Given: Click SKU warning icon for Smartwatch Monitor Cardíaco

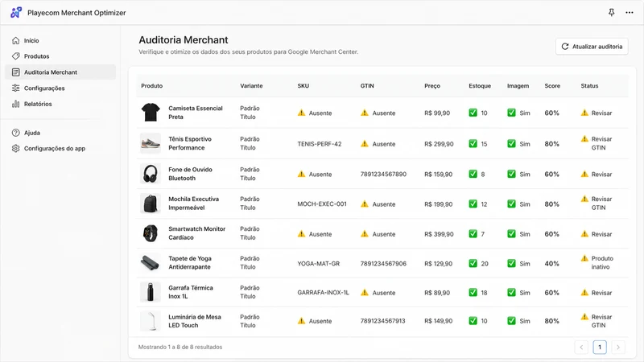Looking at the screenshot, I should pos(301,233).
